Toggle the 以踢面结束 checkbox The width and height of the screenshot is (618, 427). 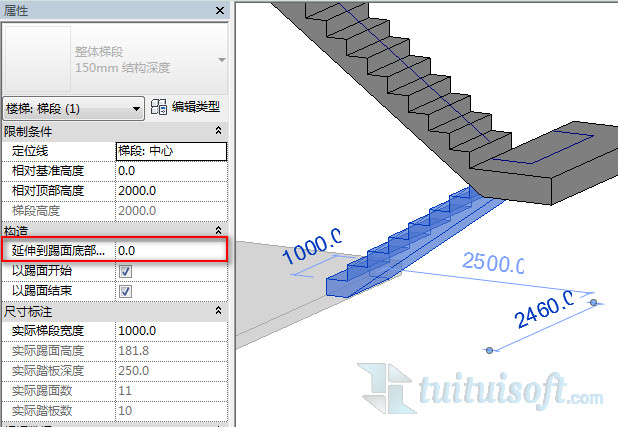(125, 291)
